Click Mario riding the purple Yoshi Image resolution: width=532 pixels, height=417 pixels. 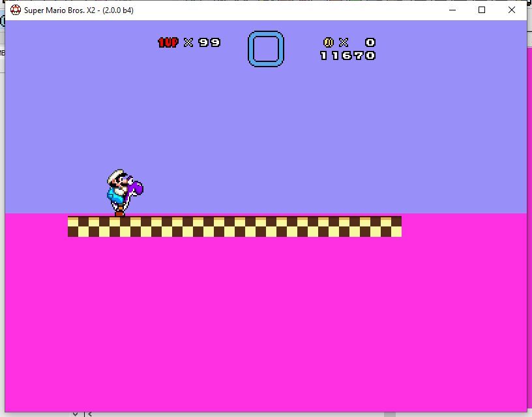(x=125, y=193)
